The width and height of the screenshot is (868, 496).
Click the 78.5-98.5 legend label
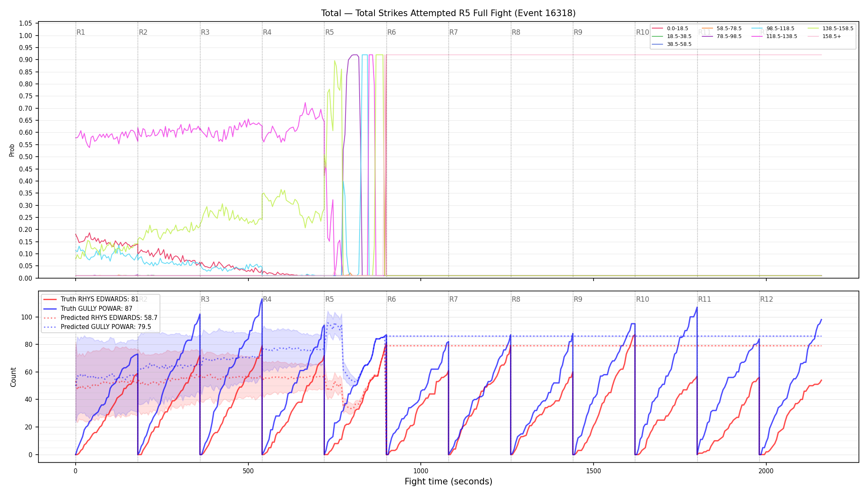[729, 36]
